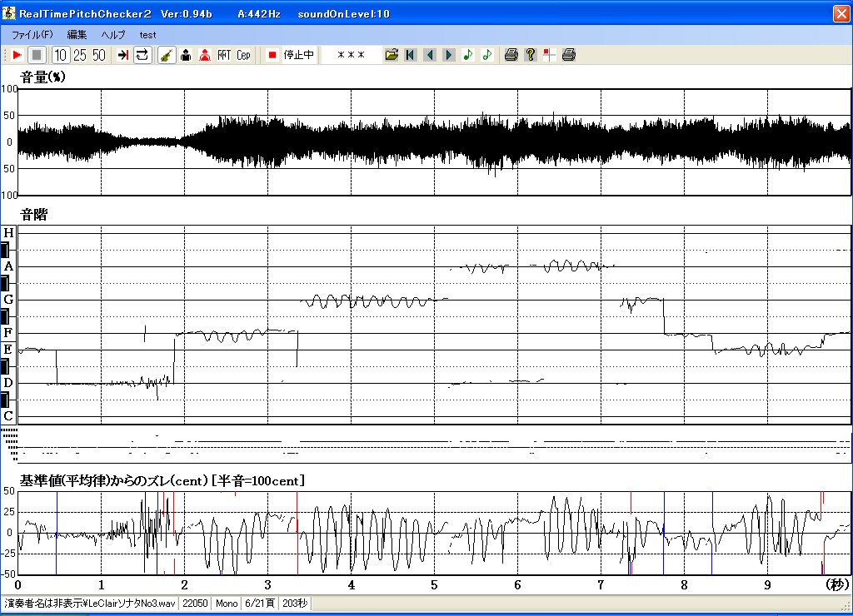The height and width of the screenshot is (616, 853).
Task: Click the cent deviation graph title
Action: tap(162, 480)
